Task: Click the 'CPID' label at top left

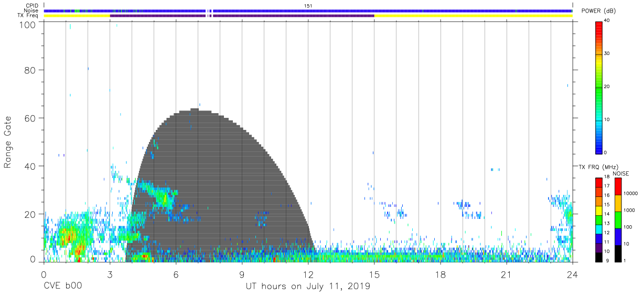Action: (x=32, y=6)
